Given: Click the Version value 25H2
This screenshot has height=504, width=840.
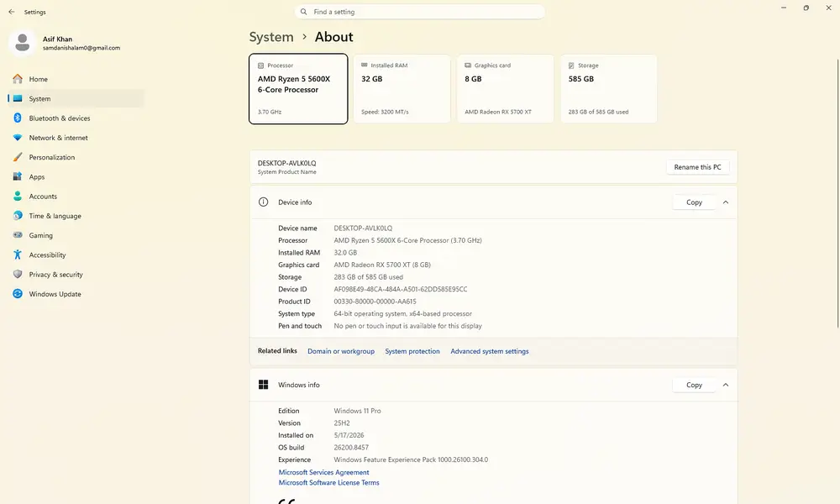Looking at the screenshot, I should [342, 423].
